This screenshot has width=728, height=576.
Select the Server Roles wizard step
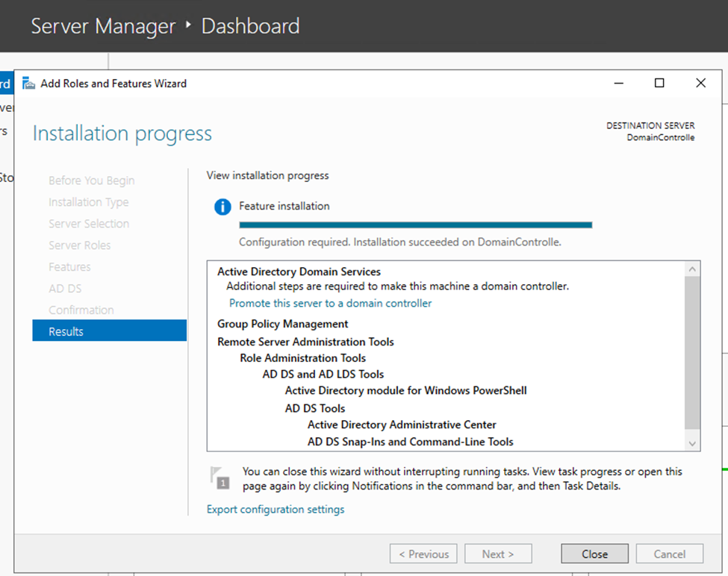pyautogui.click(x=80, y=245)
